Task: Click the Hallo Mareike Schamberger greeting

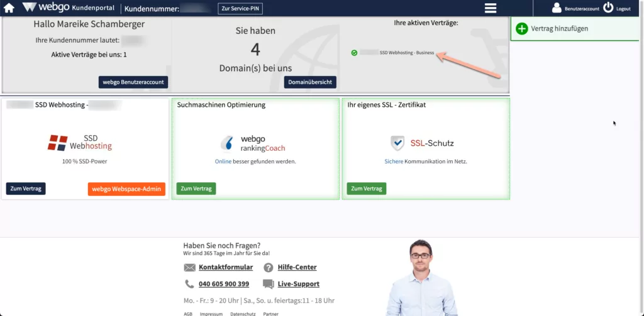Action: [x=89, y=25]
